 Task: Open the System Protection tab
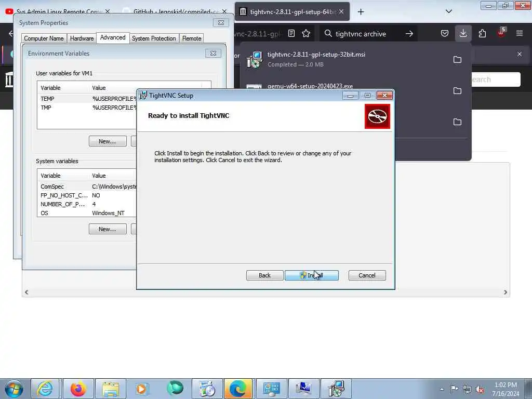pos(154,38)
